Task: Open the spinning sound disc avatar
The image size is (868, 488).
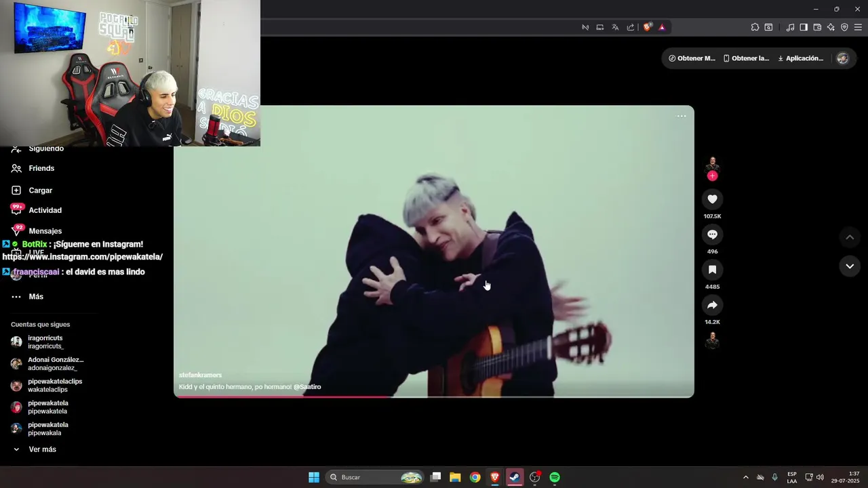Action: pyautogui.click(x=712, y=340)
